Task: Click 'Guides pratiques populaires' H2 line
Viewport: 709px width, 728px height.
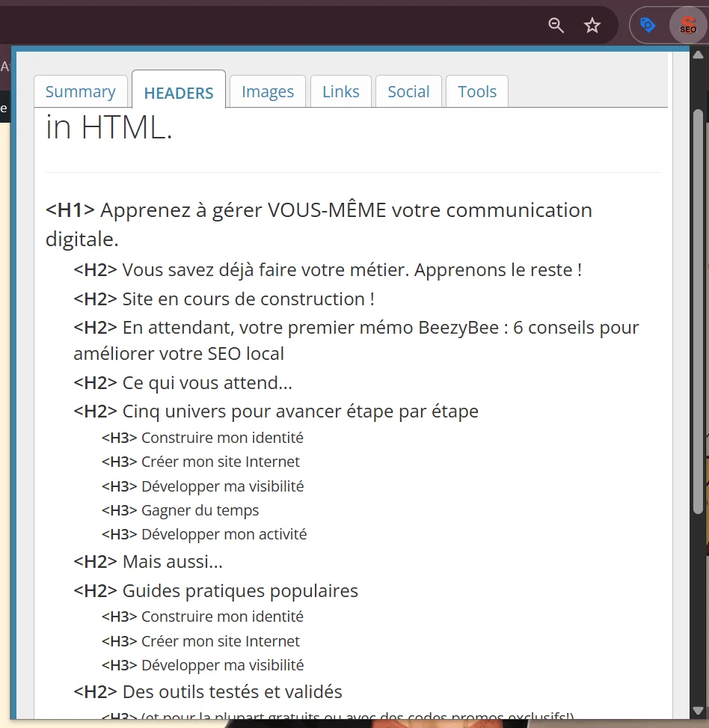Action: click(x=215, y=591)
